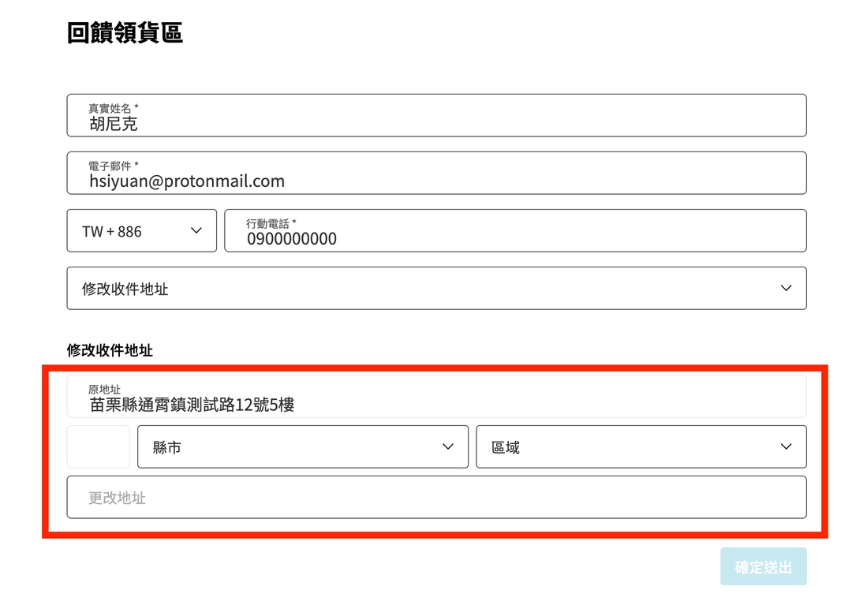
Task: Click the arrow icon of 修改收件地址 dropdown
Action: [786, 289]
